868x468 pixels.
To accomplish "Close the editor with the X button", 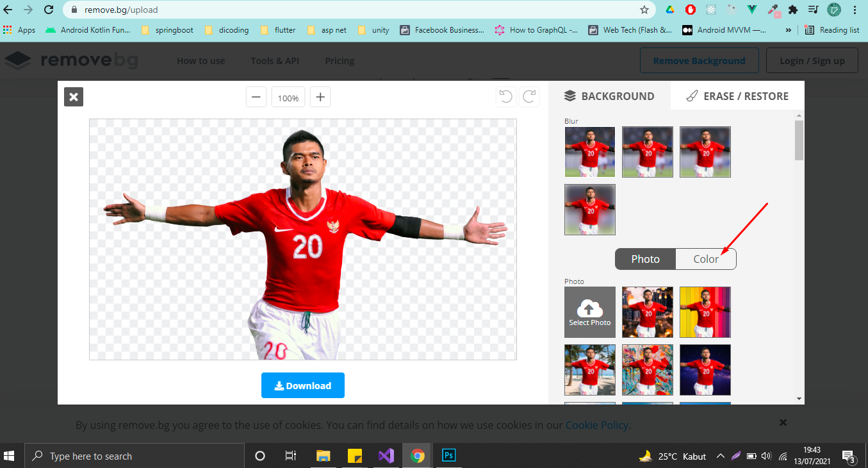I will point(74,97).
